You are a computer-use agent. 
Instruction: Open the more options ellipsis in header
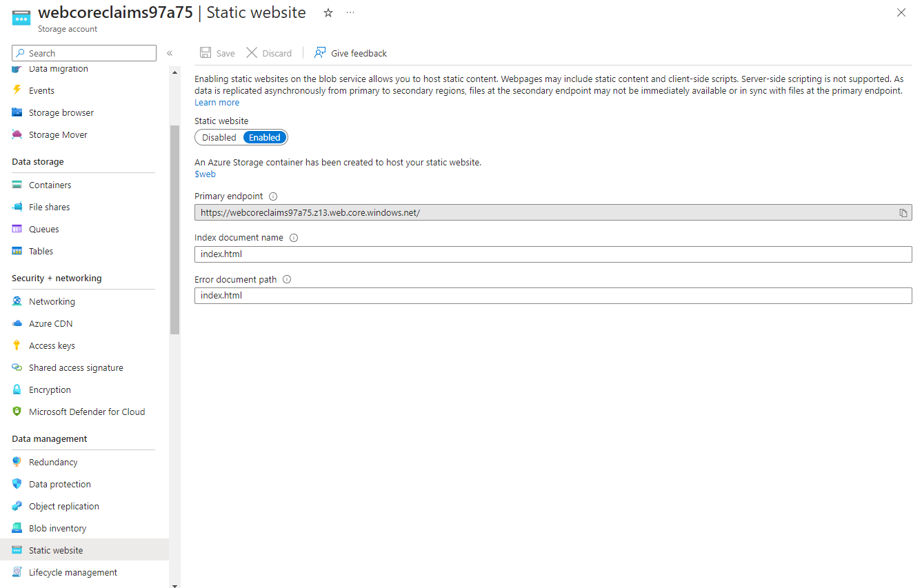tap(350, 12)
